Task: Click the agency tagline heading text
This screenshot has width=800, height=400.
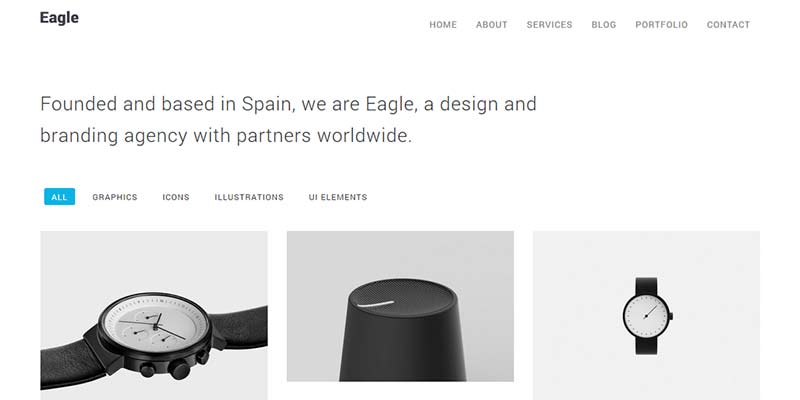Action: click(x=288, y=119)
